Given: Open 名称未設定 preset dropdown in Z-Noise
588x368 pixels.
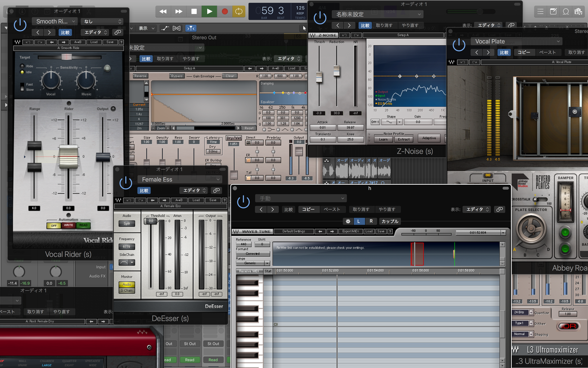Looking at the screenshot, I should pos(377,14).
